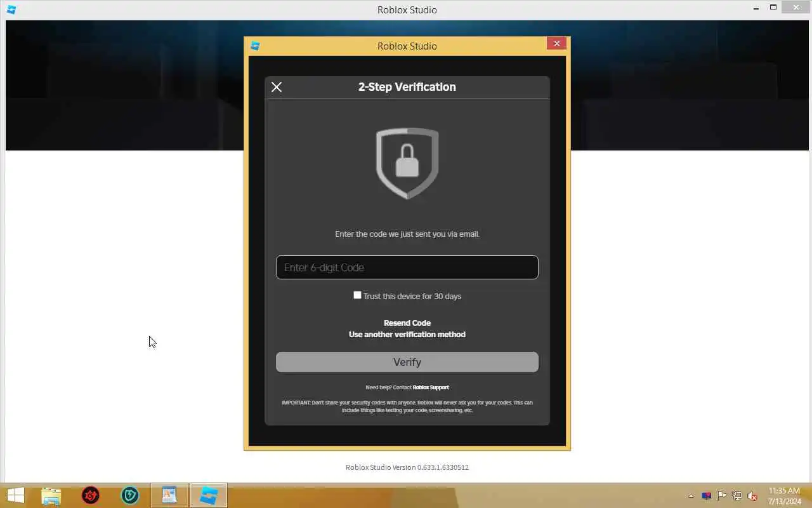Click the Roblox Studio Version 0.633.1.6330512 text
812x508 pixels.
point(407,467)
